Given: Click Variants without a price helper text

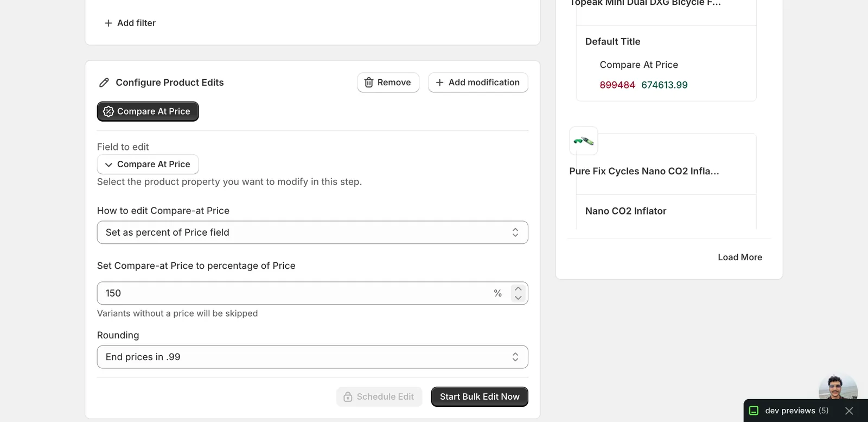Looking at the screenshot, I should pyautogui.click(x=177, y=313).
